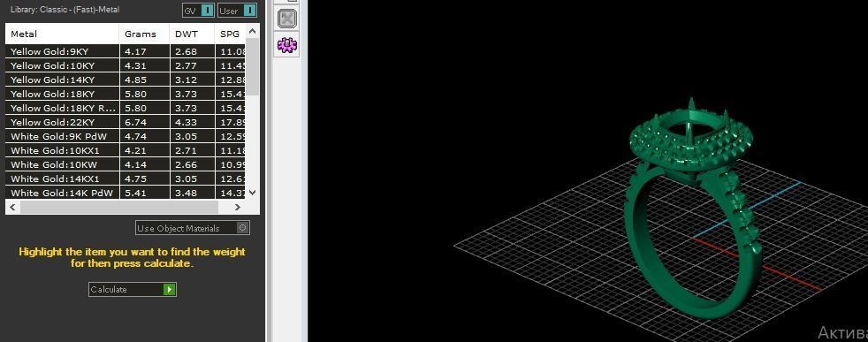Sort by the Grams column header
The width and height of the screenshot is (868, 342).
coord(144,34)
